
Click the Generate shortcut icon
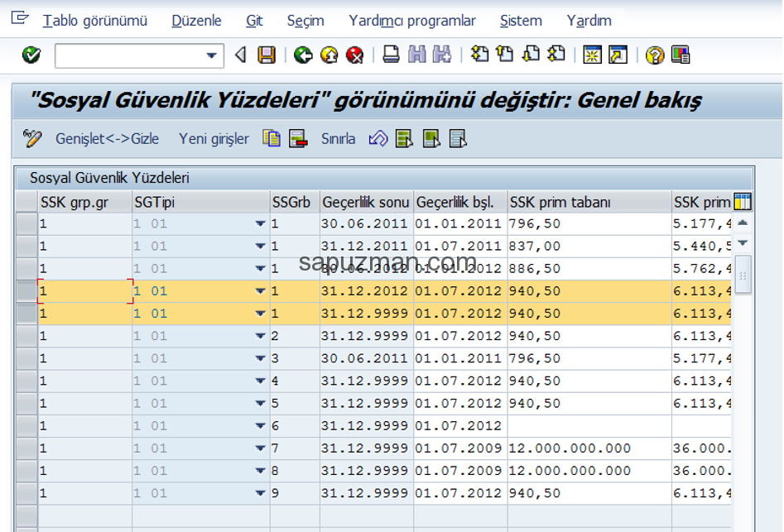pyautogui.click(x=618, y=55)
